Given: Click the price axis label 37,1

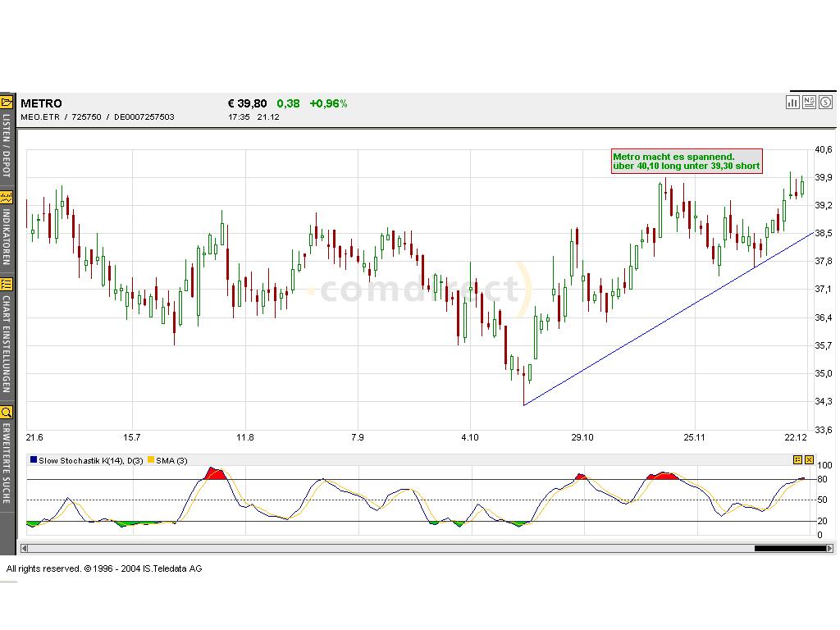Looking at the screenshot, I should click(x=824, y=290).
